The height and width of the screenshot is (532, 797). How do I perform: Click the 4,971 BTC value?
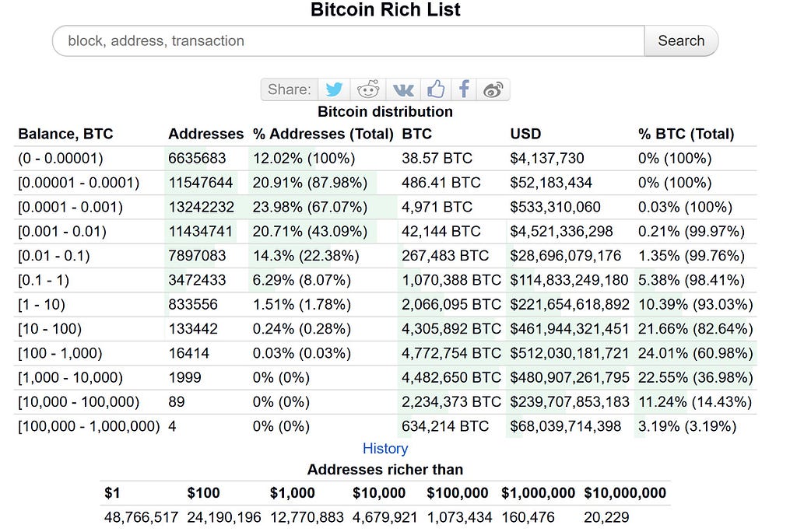437,208
